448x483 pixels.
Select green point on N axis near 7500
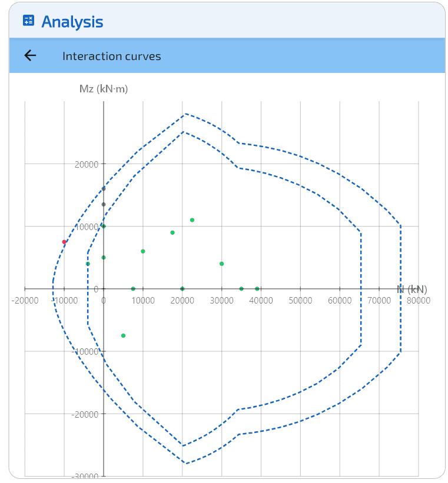133,289
